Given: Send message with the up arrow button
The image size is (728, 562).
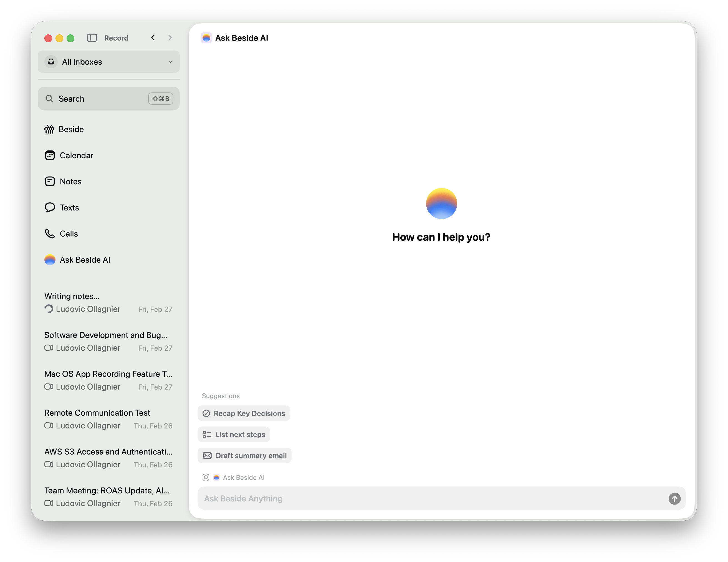Looking at the screenshot, I should pos(675,499).
